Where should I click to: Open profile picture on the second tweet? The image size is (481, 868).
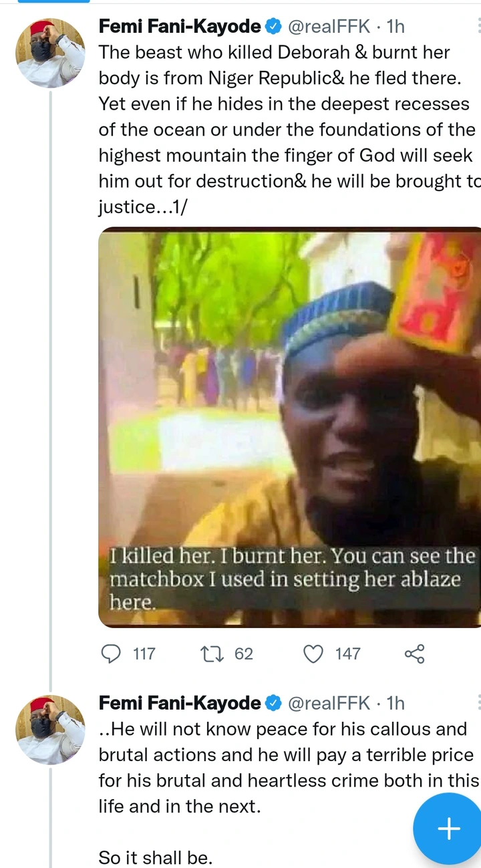point(50,730)
